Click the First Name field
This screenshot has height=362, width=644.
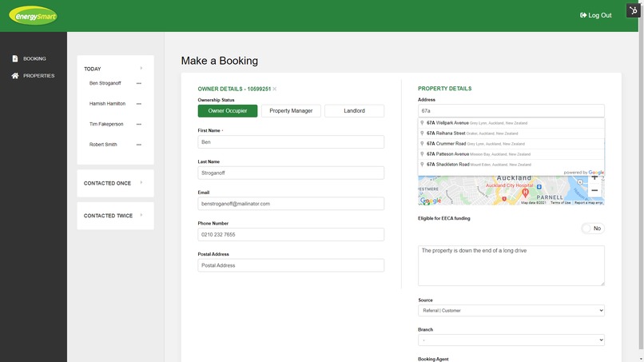pyautogui.click(x=291, y=142)
